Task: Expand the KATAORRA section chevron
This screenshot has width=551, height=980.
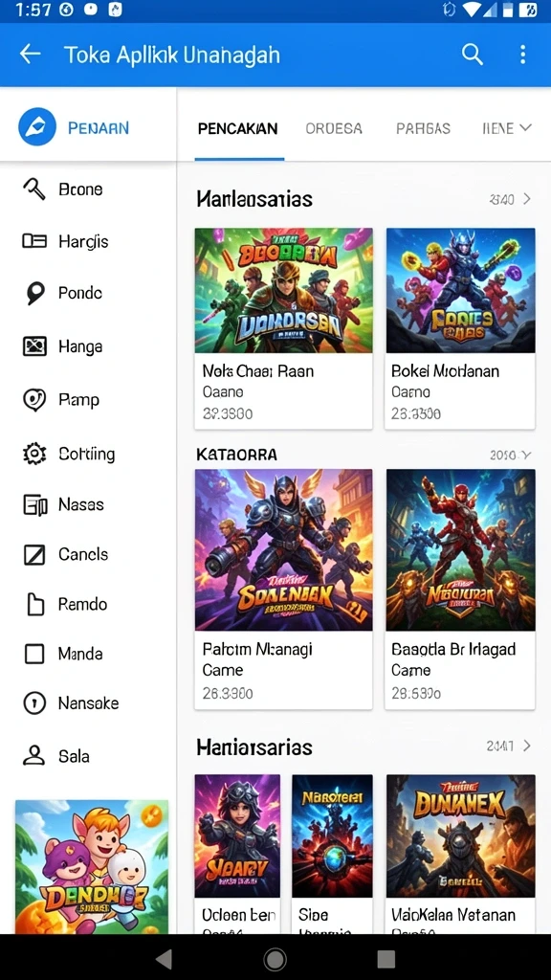Action: [526, 455]
